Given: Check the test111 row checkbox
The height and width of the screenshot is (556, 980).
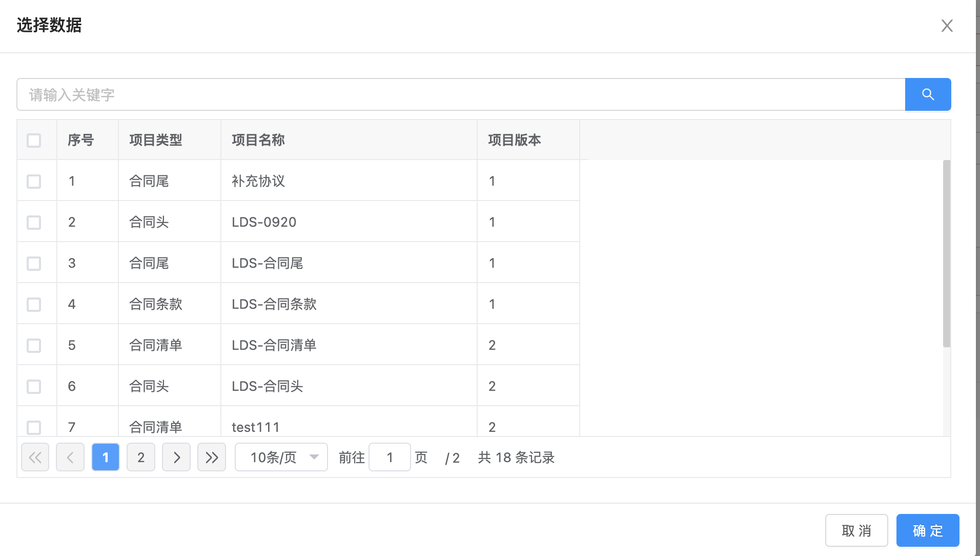Looking at the screenshot, I should click(x=34, y=427).
